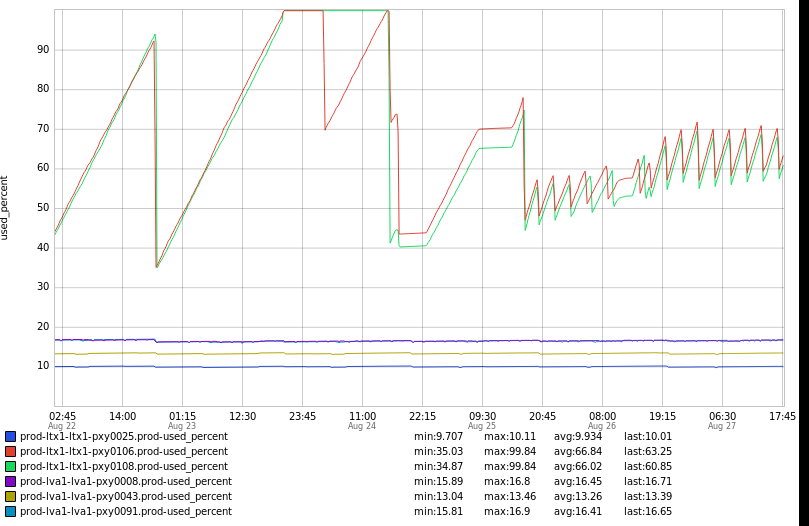Click the max:99.84 value for pxy0106

[x=510, y=451]
